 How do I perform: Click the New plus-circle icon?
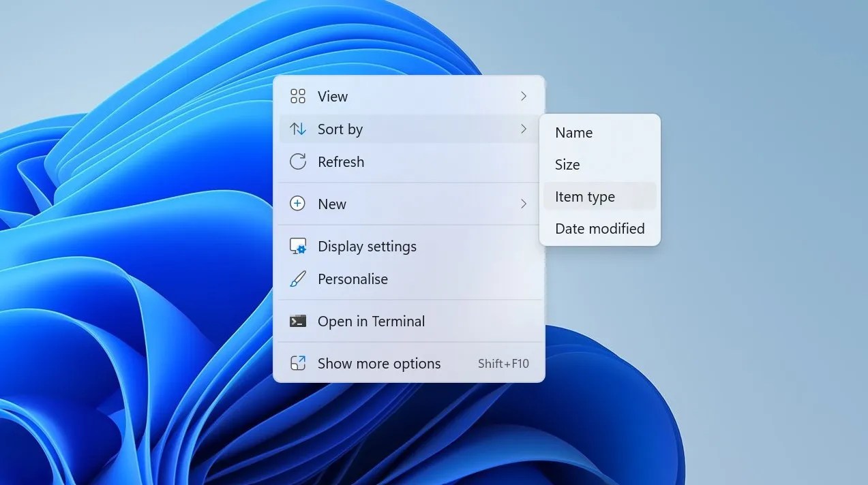297,204
